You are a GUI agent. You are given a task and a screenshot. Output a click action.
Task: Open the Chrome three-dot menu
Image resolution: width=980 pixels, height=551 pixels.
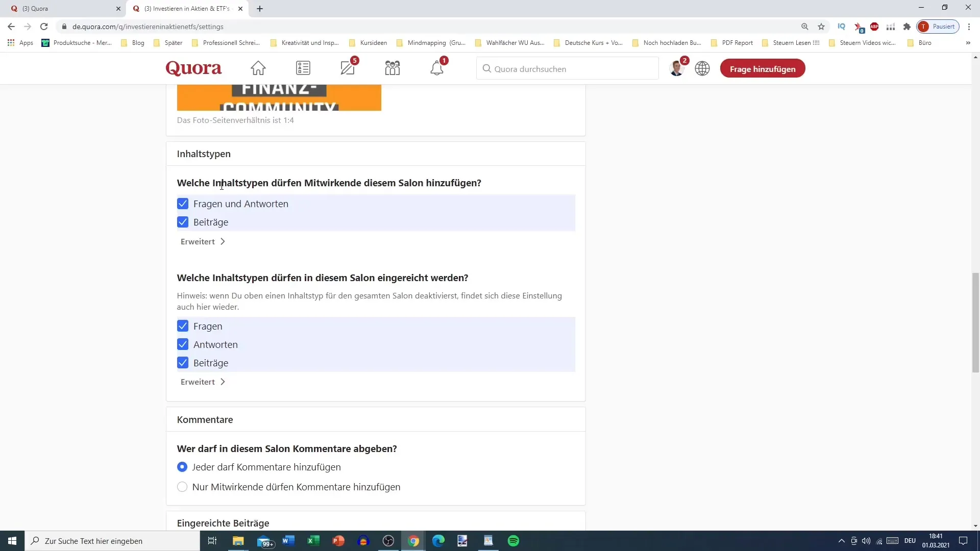click(x=969, y=27)
